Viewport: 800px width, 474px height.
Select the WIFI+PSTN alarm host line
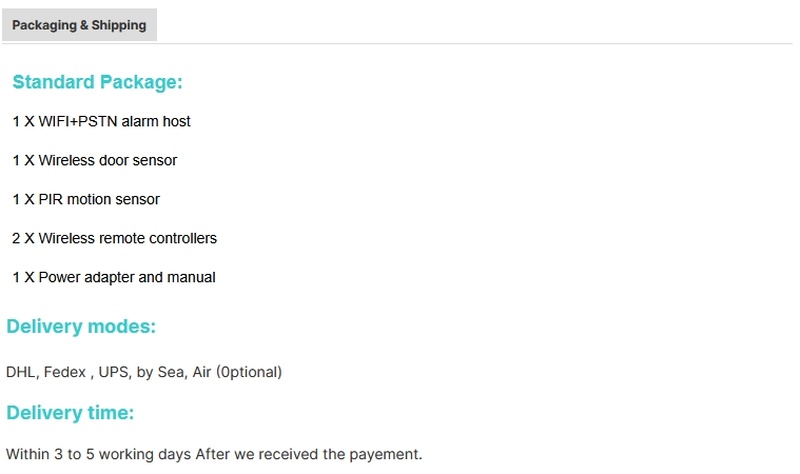(x=101, y=121)
